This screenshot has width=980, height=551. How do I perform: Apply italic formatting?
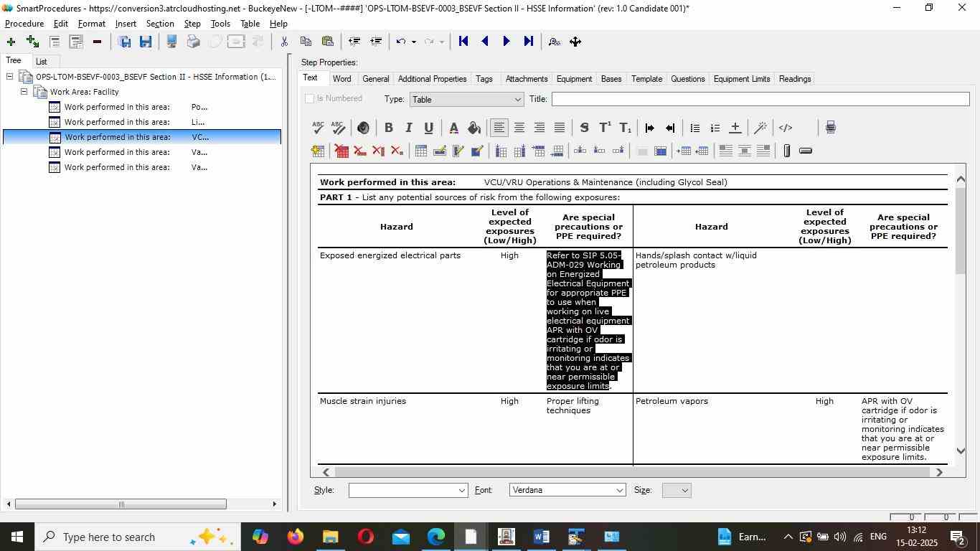pyautogui.click(x=408, y=128)
